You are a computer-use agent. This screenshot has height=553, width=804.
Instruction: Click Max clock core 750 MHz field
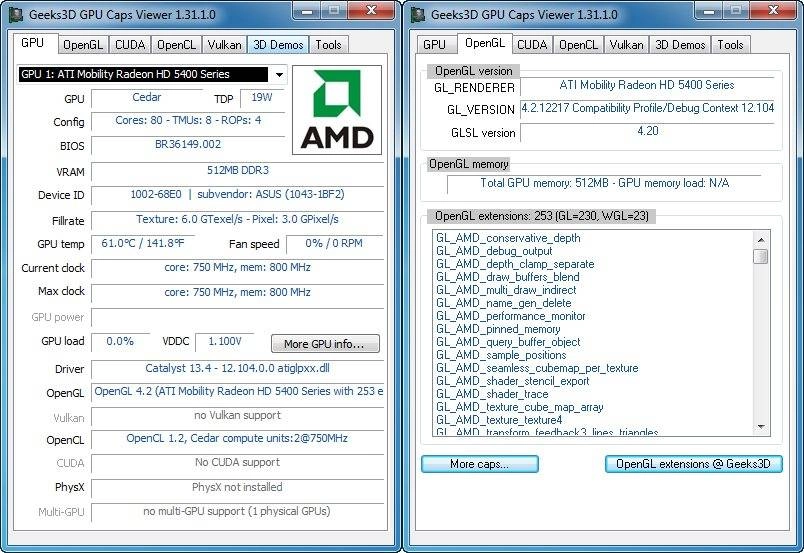coord(237,292)
